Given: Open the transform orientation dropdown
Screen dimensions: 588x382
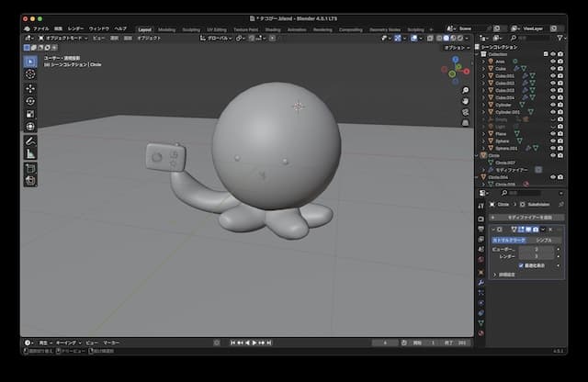Looking at the screenshot, I should [x=216, y=39].
